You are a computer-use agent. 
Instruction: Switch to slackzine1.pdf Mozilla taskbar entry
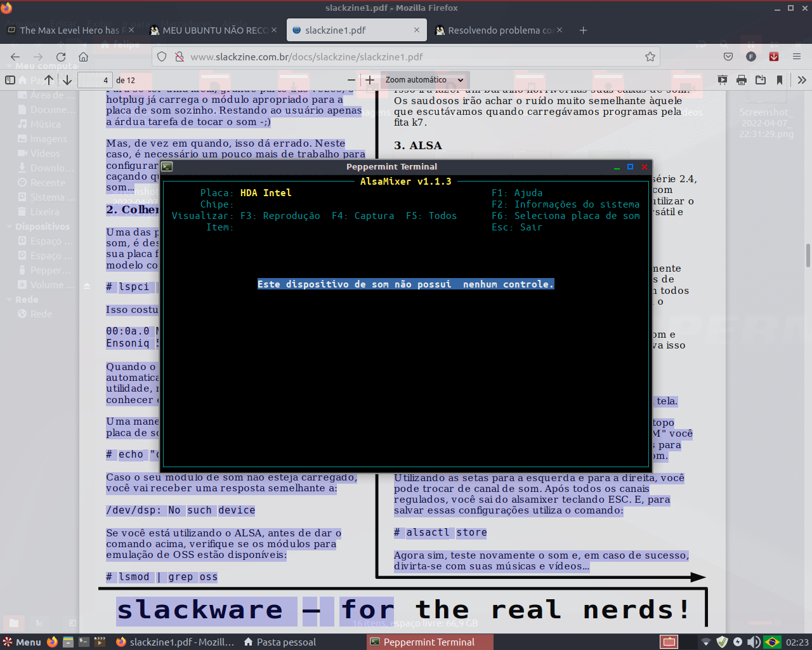coord(175,642)
